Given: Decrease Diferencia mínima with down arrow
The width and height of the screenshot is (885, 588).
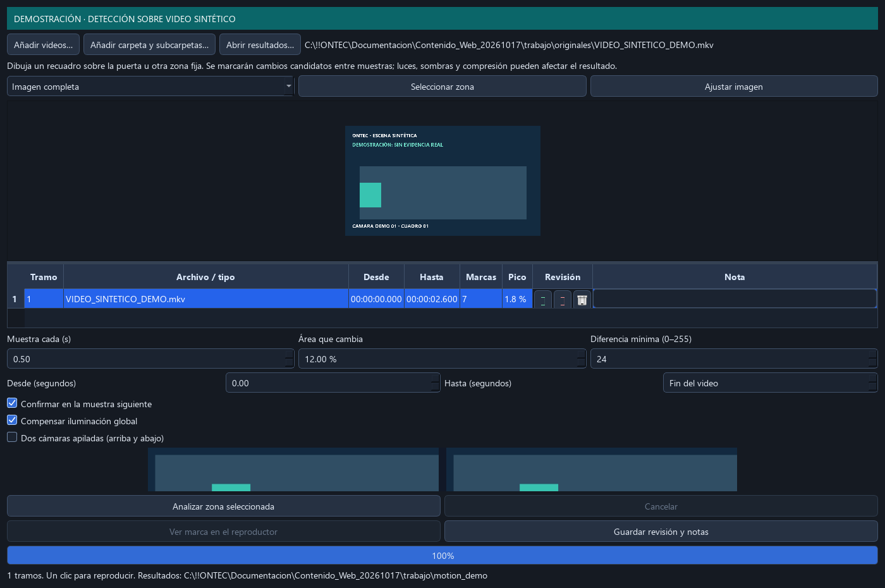Looking at the screenshot, I should 872,364.
